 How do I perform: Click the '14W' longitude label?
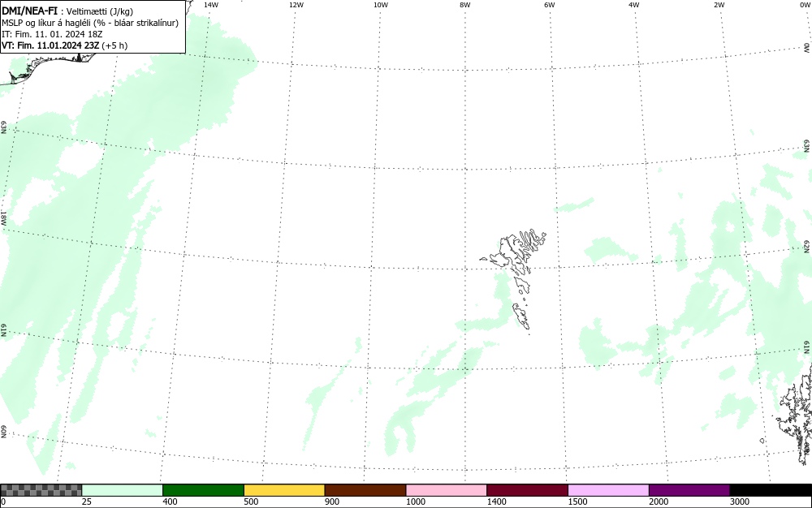[211, 5]
